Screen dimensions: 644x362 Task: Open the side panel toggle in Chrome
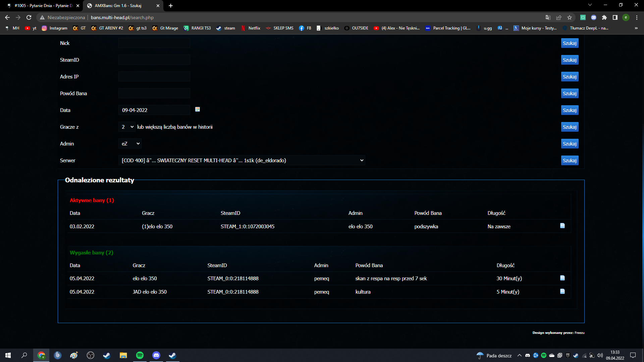pyautogui.click(x=615, y=17)
